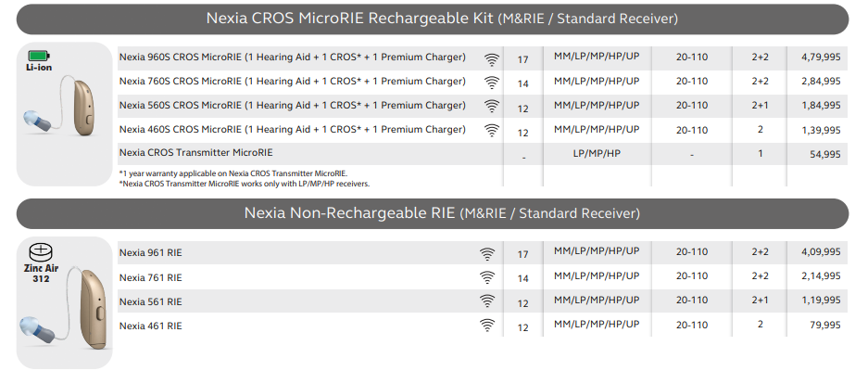Click wireless icon in Nexia 761 RIE row
The image size is (868, 371).
[x=487, y=278]
